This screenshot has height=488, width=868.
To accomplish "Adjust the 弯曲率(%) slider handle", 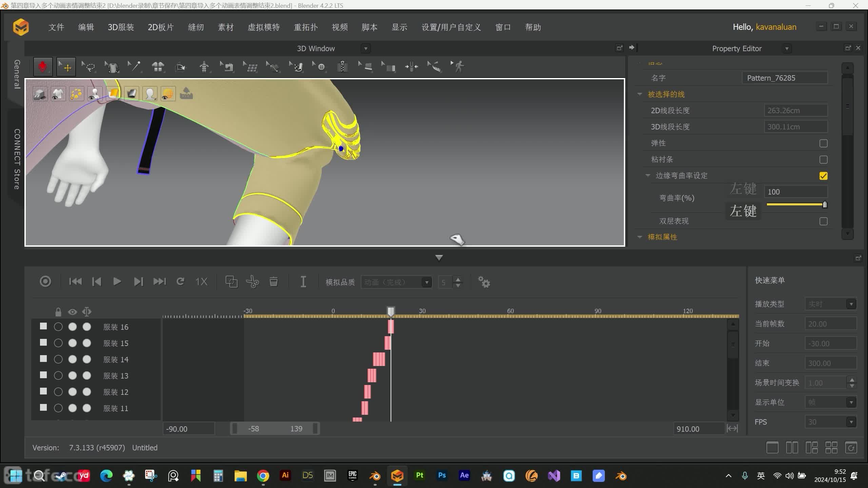I will click(x=825, y=204).
